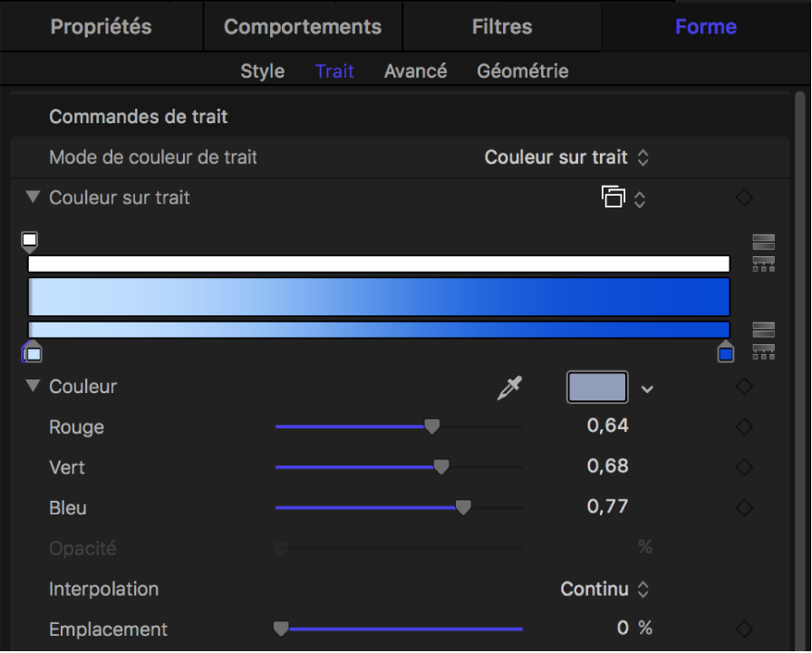Select the blue color tag under the gradient

point(725,352)
